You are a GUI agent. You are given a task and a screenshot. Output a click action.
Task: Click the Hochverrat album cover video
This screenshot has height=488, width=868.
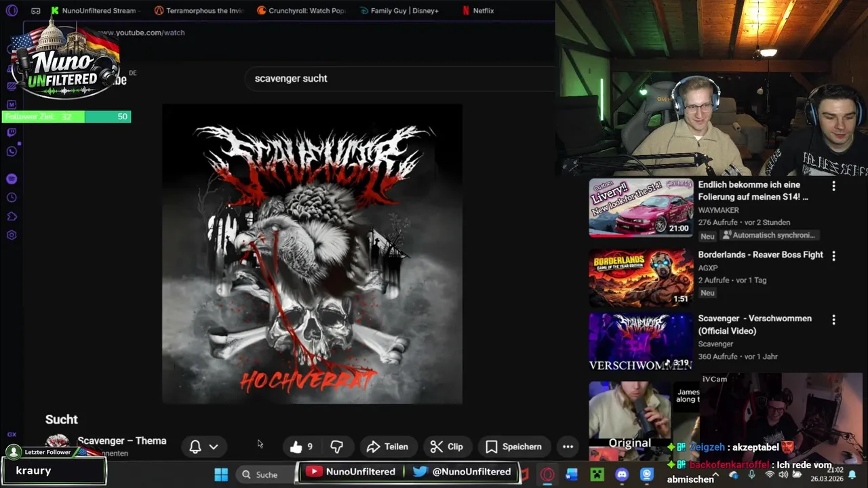(x=312, y=254)
